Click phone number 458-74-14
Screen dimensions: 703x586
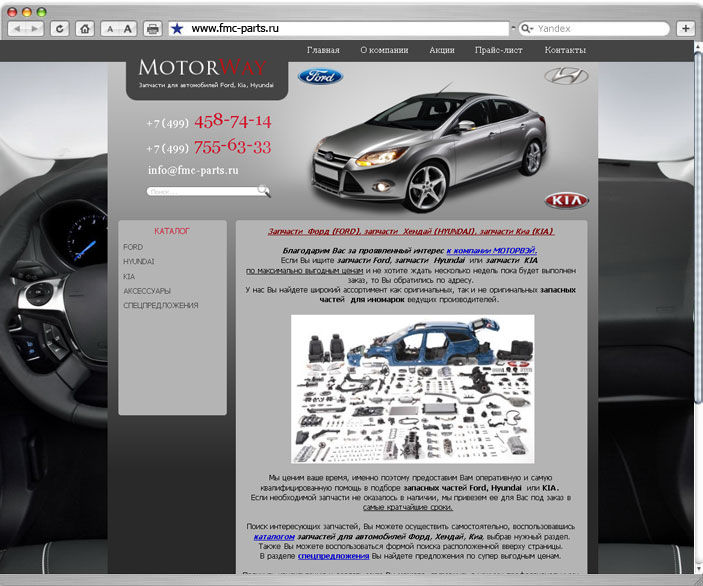[x=233, y=121]
